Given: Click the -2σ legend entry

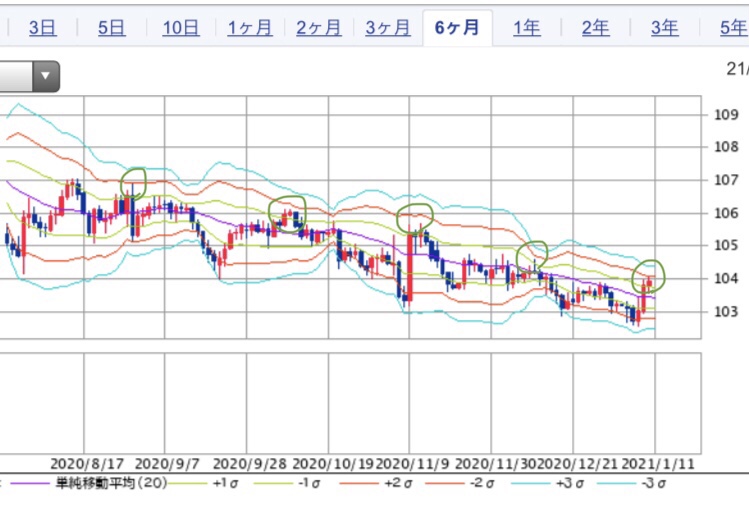Looking at the screenshot, I should [x=460, y=483].
